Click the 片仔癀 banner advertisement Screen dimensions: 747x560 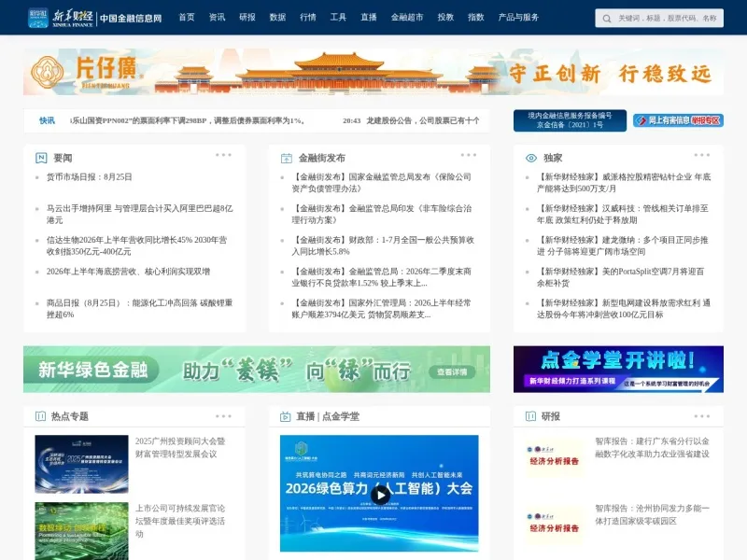373,72
